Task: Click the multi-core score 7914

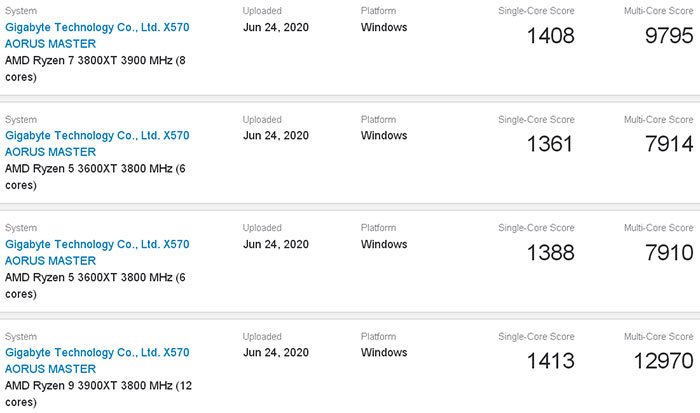Action: pos(668,145)
